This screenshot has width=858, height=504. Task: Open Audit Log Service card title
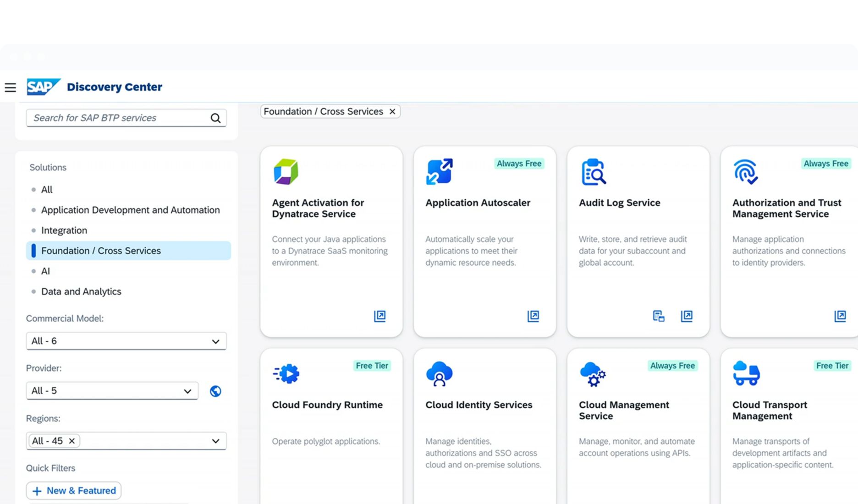[x=619, y=203]
